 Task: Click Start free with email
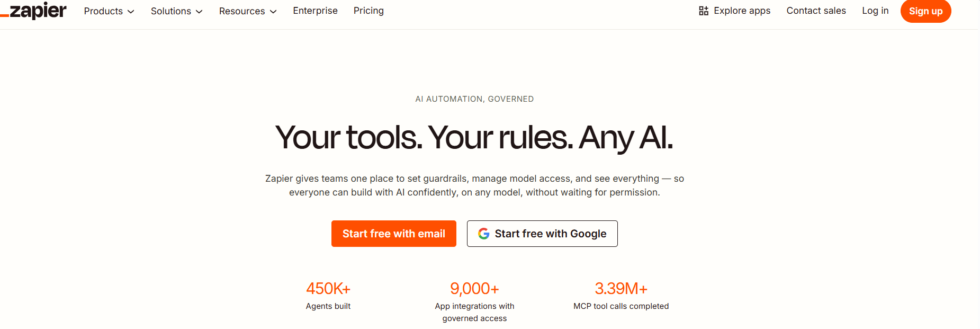point(393,234)
